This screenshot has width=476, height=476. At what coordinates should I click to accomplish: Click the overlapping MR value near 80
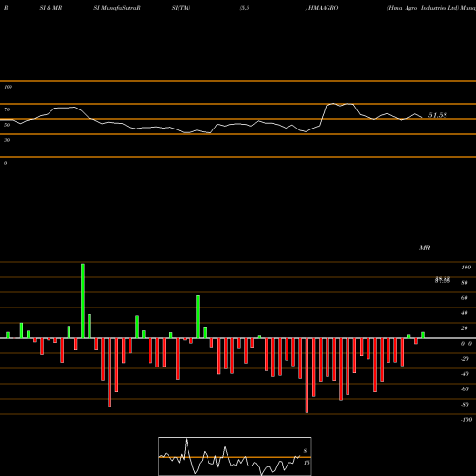coord(443,280)
